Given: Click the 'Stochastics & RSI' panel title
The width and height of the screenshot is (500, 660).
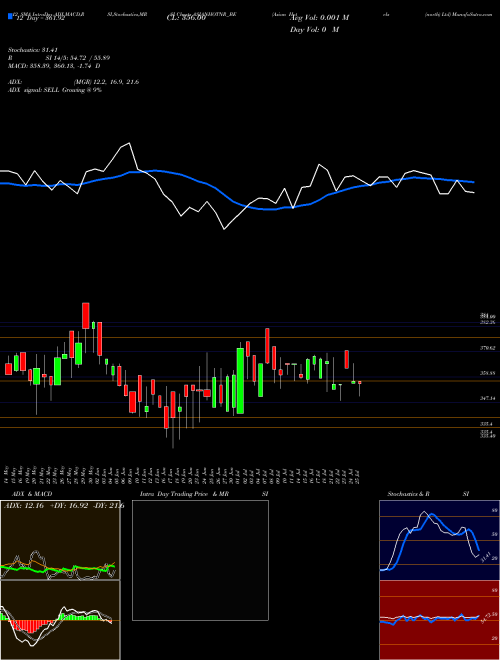Looking at the screenshot, I should click(428, 494).
